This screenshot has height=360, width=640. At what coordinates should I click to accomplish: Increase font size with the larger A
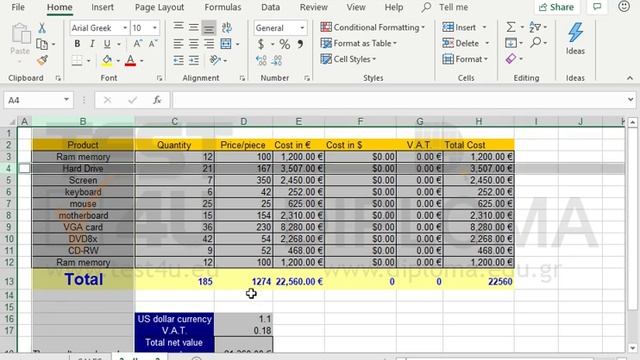pos(138,44)
